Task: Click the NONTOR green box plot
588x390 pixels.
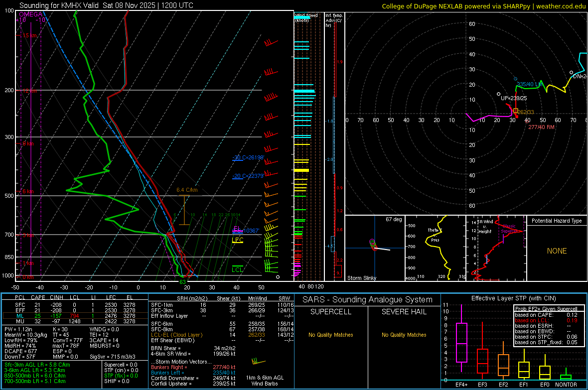Action: coord(566,374)
